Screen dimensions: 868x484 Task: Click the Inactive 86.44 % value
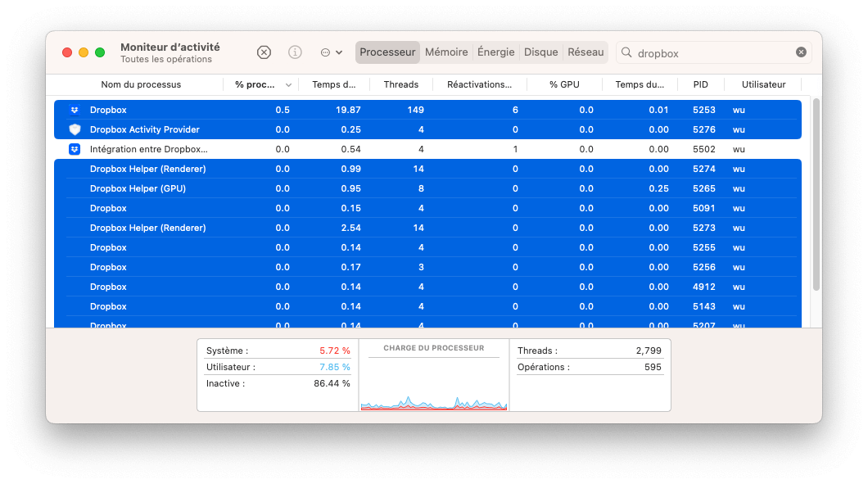(x=332, y=383)
